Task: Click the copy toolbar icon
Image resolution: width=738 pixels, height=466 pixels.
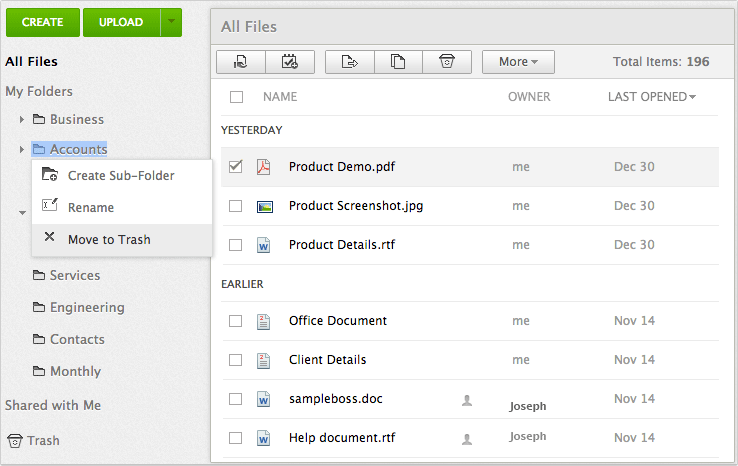Action: (x=398, y=62)
